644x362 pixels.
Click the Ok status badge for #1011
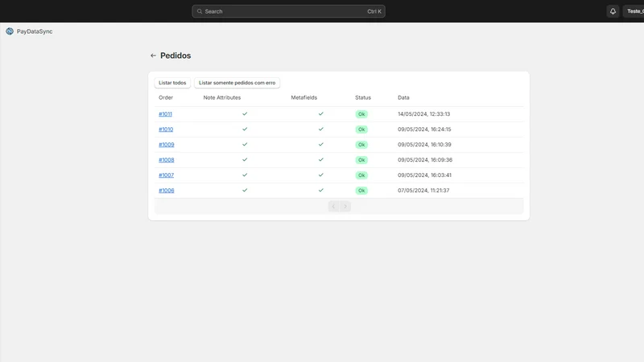click(361, 114)
